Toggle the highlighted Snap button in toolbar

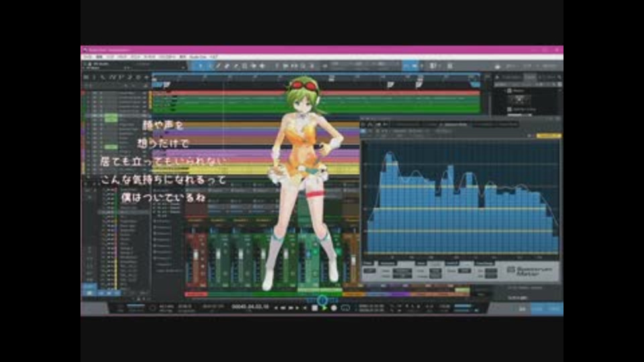pos(410,66)
